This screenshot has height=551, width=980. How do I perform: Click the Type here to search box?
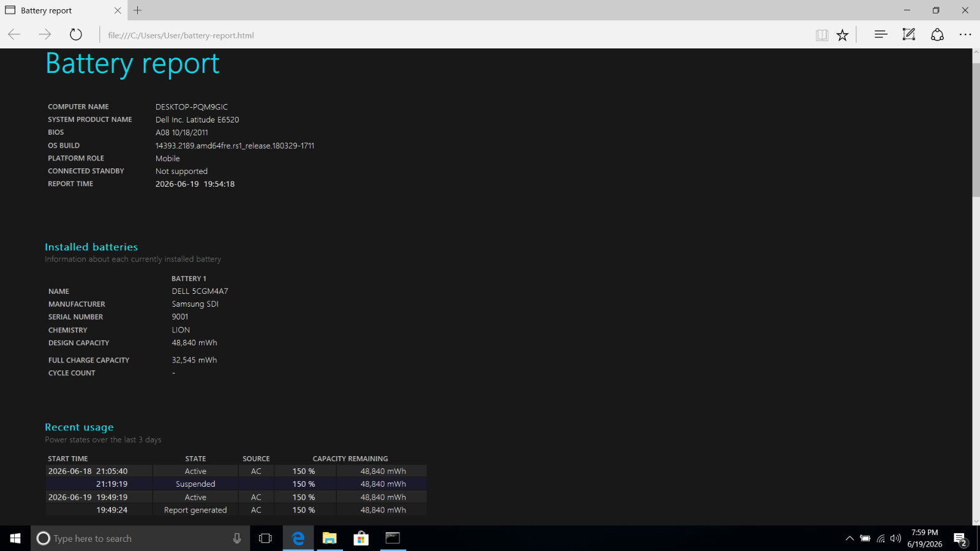[x=140, y=538]
